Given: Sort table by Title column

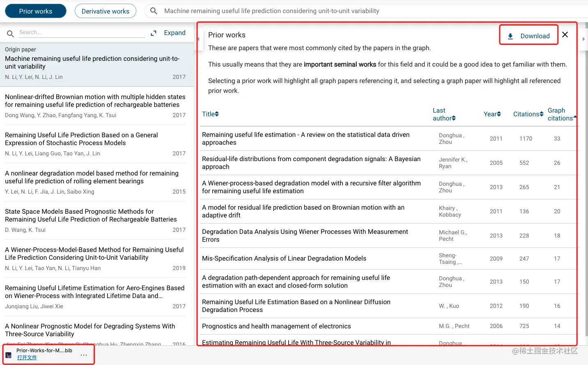Looking at the screenshot, I should pos(210,114).
